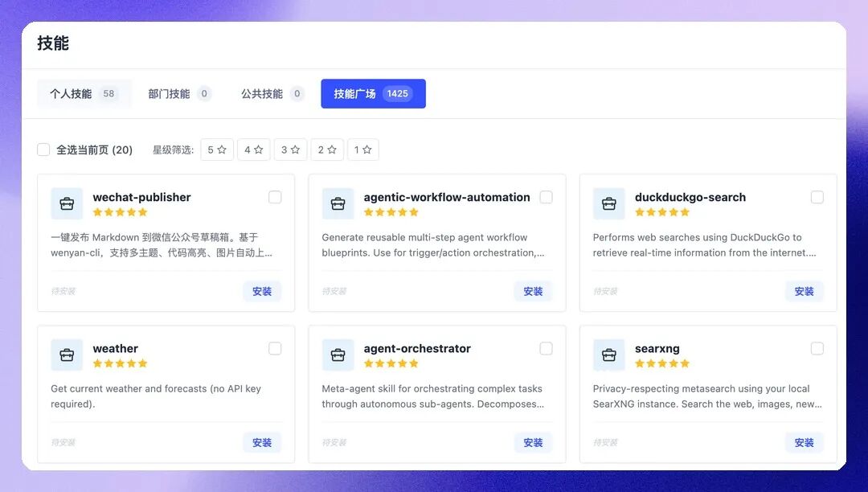Filter skills by 5 stars
Viewport: 868px width, 492px height.
point(217,150)
